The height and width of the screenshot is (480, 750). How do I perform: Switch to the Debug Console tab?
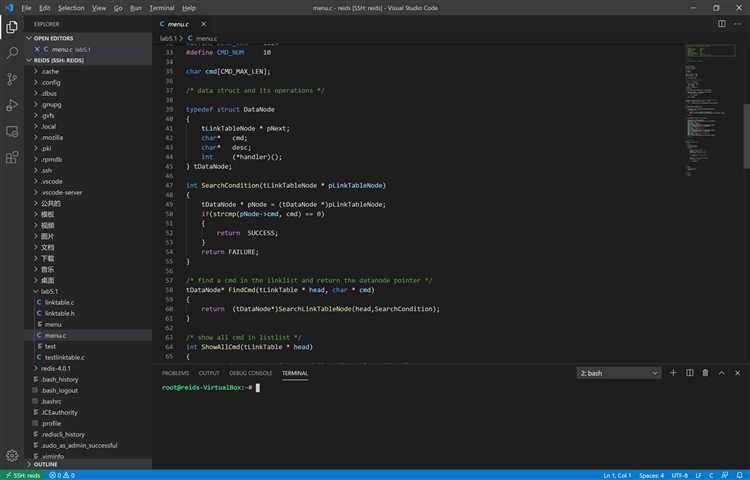click(x=250, y=373)
